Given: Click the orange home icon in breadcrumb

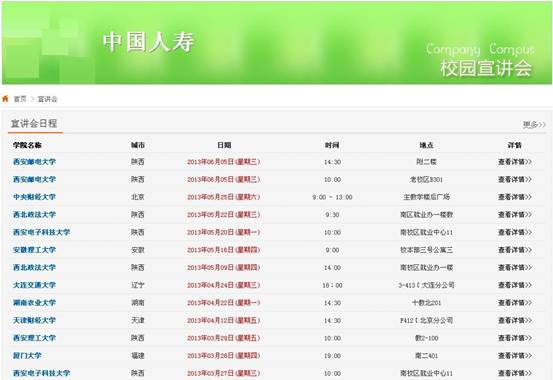Looking at the screenshot, I should click(5, 98).
